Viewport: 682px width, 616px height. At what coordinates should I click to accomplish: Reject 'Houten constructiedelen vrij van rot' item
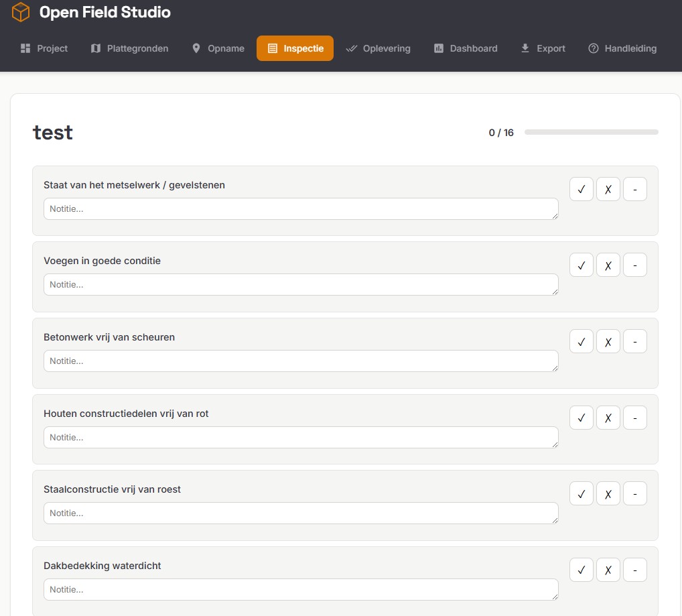click(x=608, y=418)
